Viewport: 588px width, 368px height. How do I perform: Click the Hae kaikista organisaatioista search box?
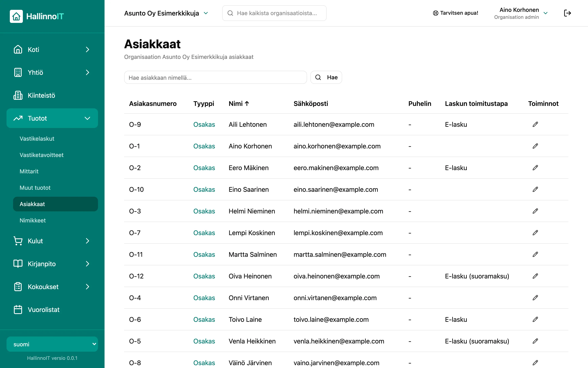(x=274, y=13)
